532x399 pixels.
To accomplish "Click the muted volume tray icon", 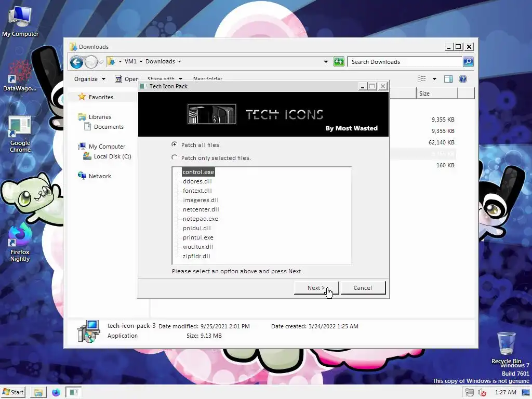I will point(482,393).
